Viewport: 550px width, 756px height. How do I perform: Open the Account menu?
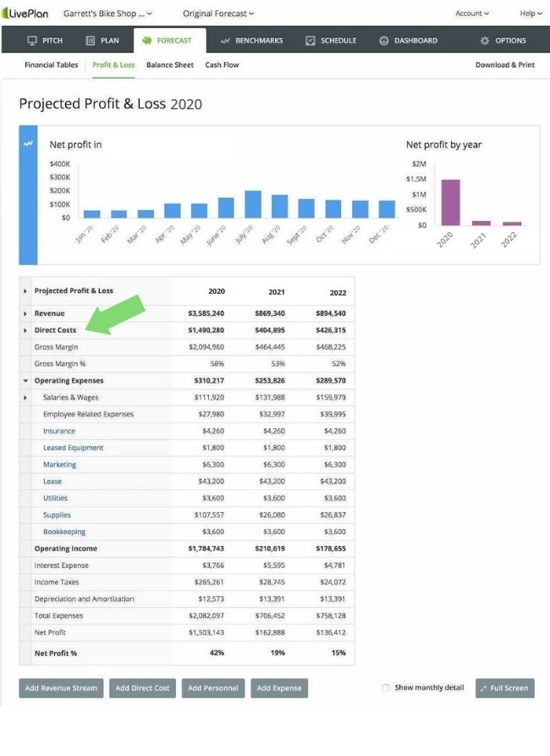(472, 14)
